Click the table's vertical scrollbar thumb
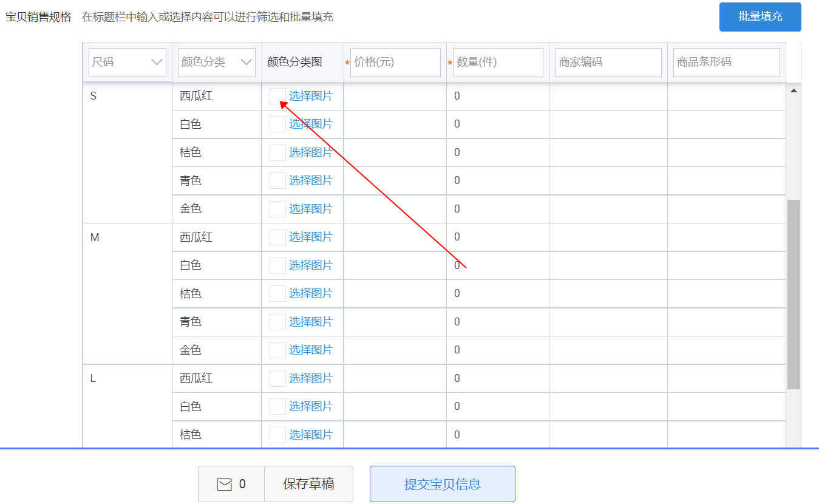Viewport: 819px width, 504px height. [793, 295]
